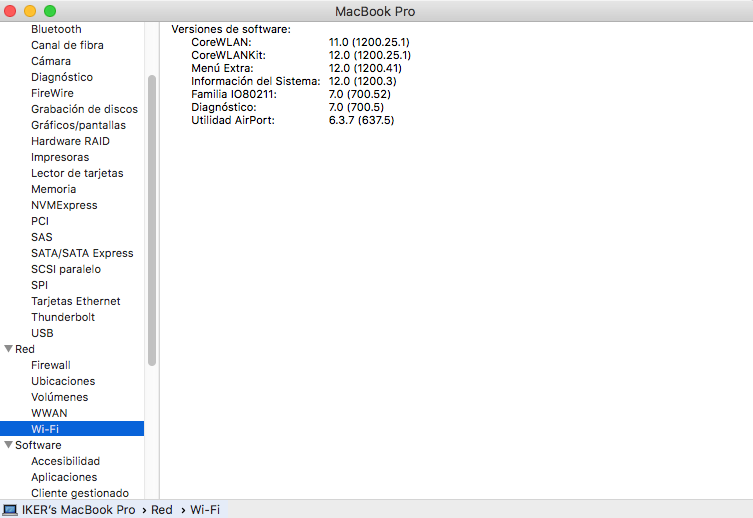
Task: Choose FireWire from the hardware list
Action: point(52,93)
